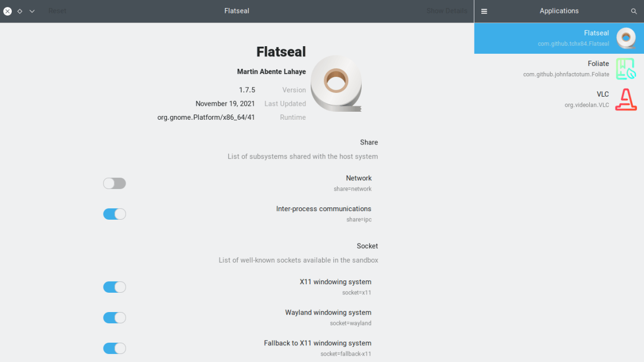Disable Inter-process communications

tap(114, 214)
